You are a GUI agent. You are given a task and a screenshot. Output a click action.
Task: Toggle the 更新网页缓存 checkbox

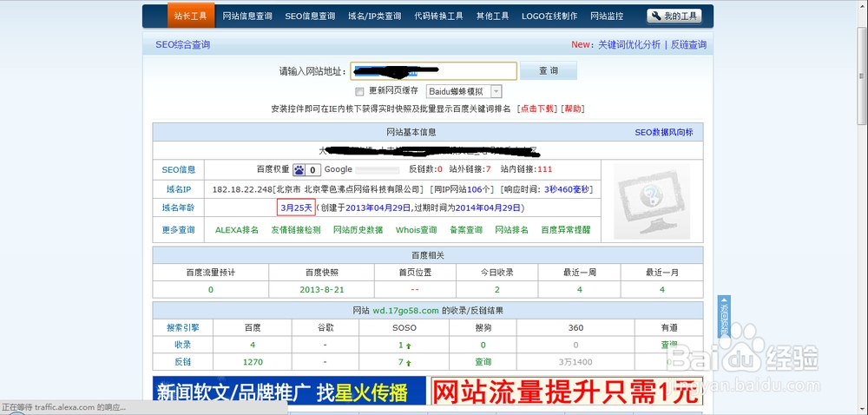(359, 91)
